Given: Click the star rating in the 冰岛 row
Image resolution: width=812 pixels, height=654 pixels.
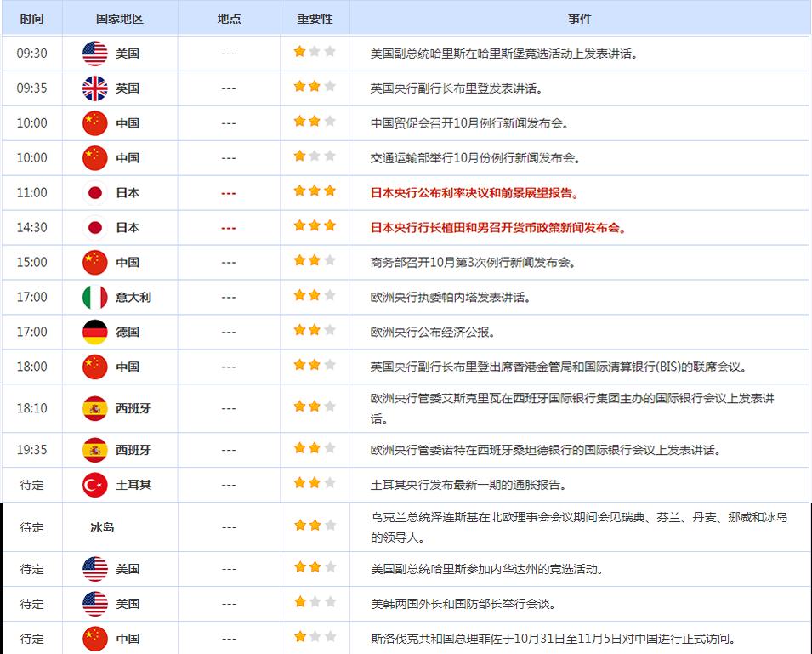Looking at the screenshot, I should click(x=315, y=526).
